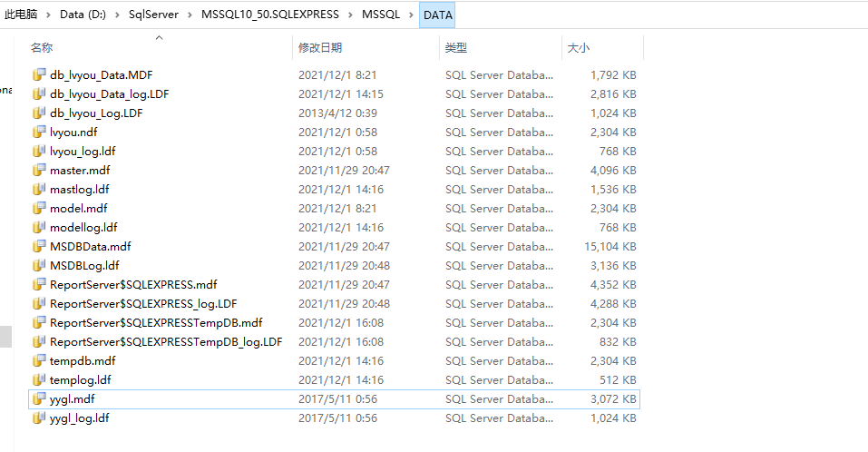Click the ReportServer$SQLEXPRESS_log.LDF file icon

click(x=39, y=303)
